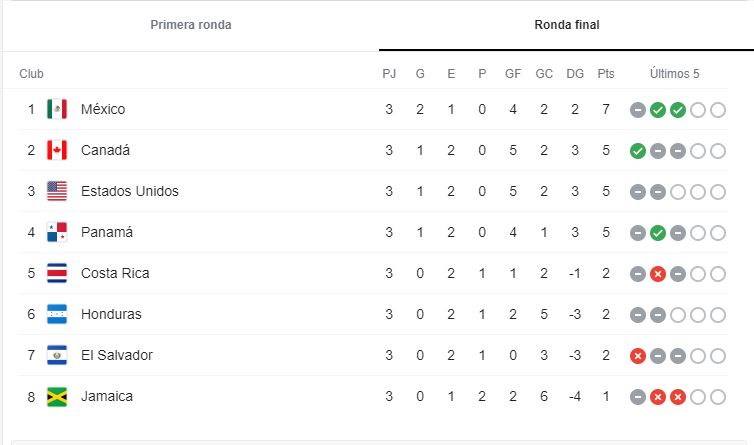The width and height of the screenshot is (754, 445).
Task: Select El Salvador's first red loss icon
Action: click(x=638, y=356)
